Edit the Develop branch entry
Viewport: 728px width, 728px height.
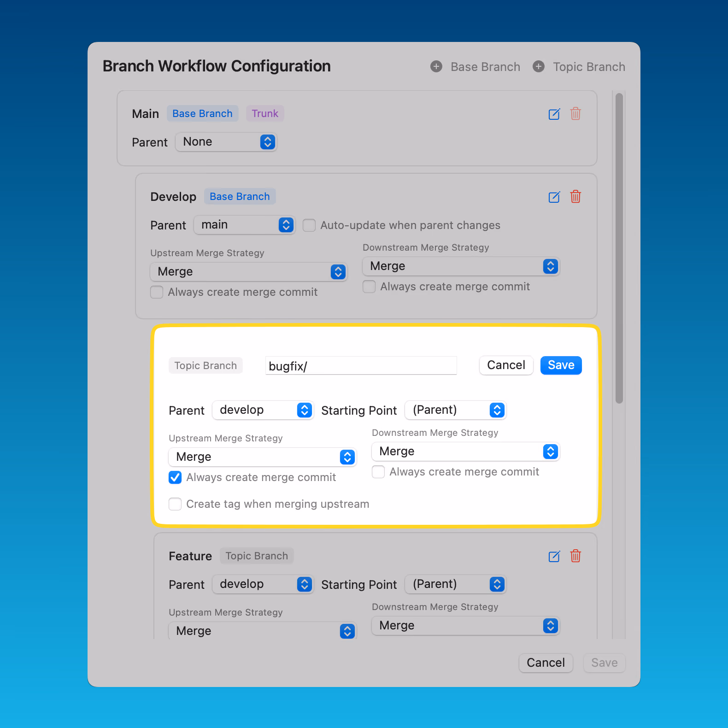pyautogui.click(x=554, y=197)
